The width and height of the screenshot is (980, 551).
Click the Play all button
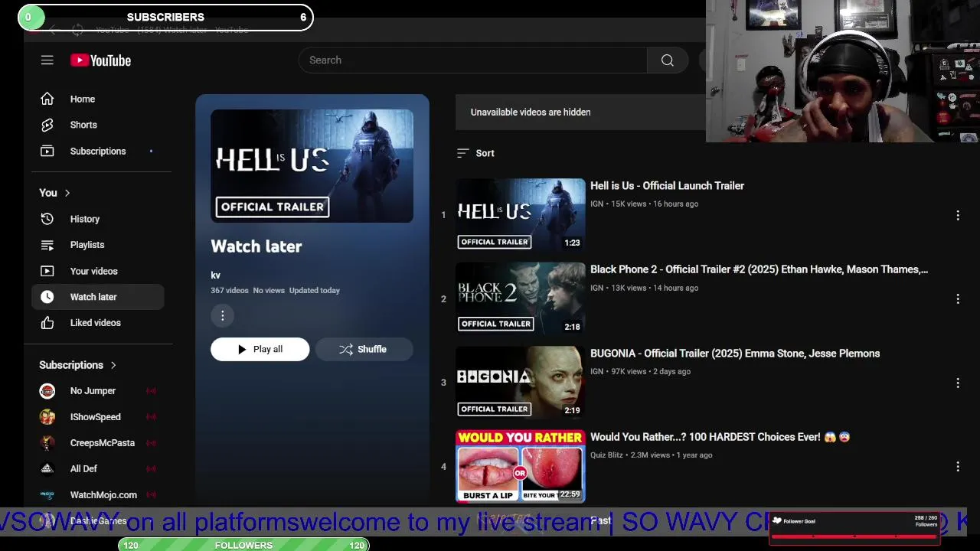pos(260,349)
